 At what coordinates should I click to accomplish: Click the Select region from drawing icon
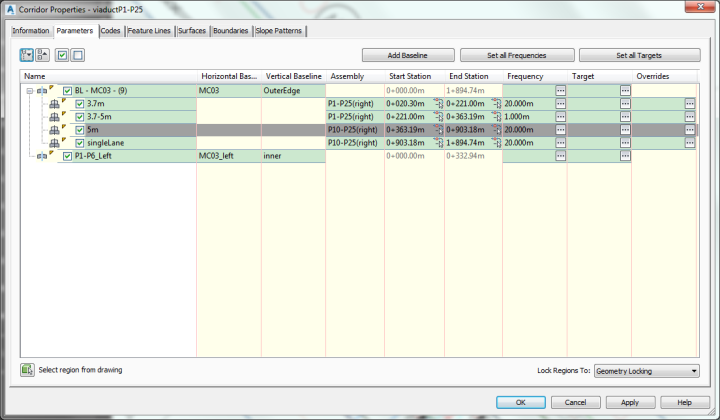pos(27,370)
